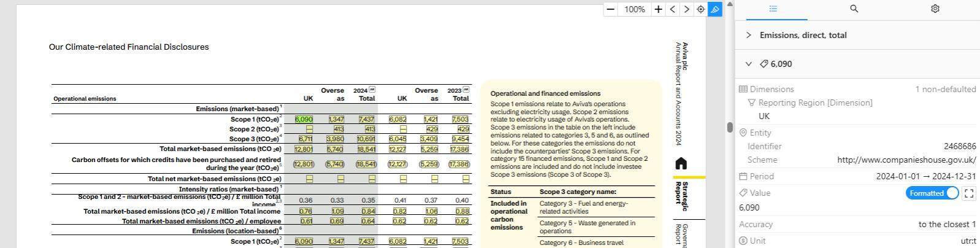This screenshot has height=248, width=980.
Task: Select the 17,386 total emissions 2023 cell
Action: (459, 149)
